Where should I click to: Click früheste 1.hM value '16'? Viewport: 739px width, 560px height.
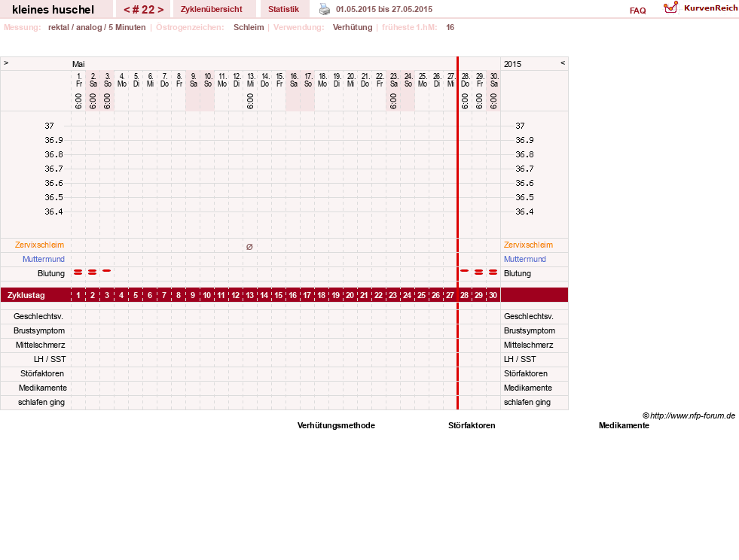tap(450, 27)
